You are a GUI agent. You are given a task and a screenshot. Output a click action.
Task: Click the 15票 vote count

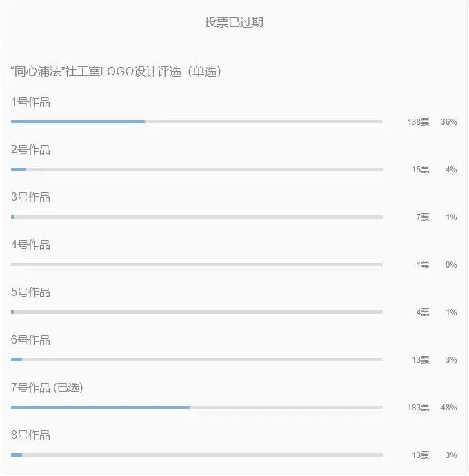tap(421, 170)
